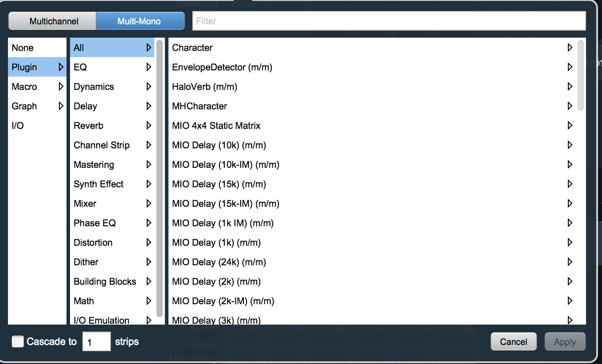Expand the Graph submenu arrow

[x=61, y=106]
